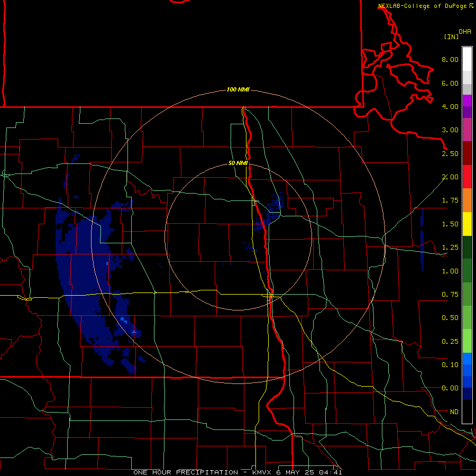
Task: Click the ONE HOUR PRECIPITATION KMVX caption
Action: tap(237, 472)
